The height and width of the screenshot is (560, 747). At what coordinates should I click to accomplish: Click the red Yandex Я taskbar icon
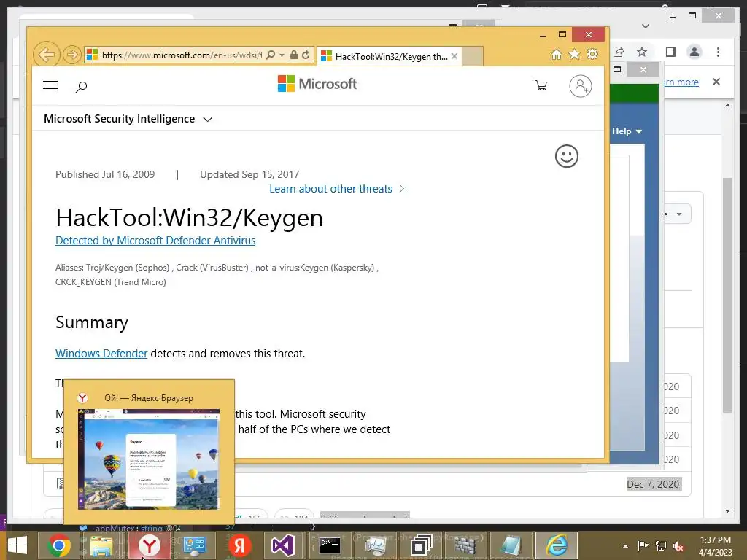click(x=239, y=545)
